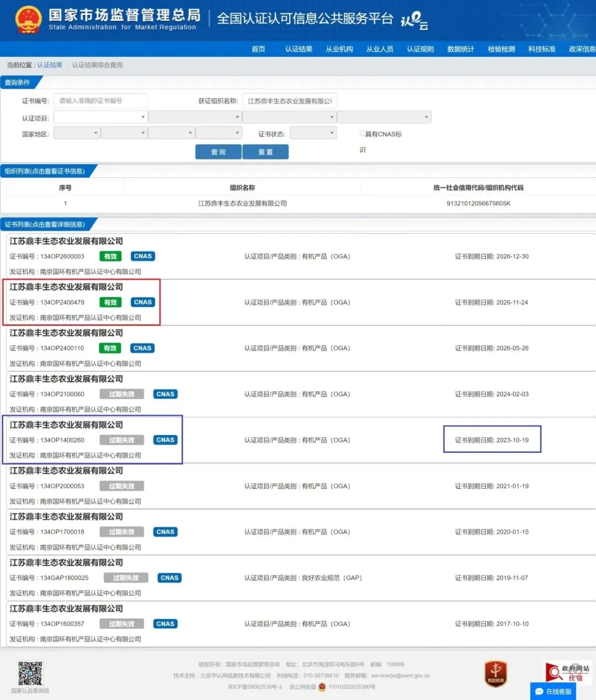Open the fourth 认证项目 dropdown
Screen dimensions: 596x700
click(x=384, y=117)
